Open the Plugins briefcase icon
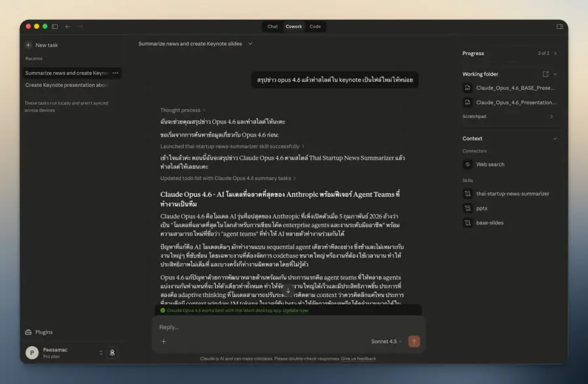Viewport: 588px width, 384px height. [x=28, y=332]
